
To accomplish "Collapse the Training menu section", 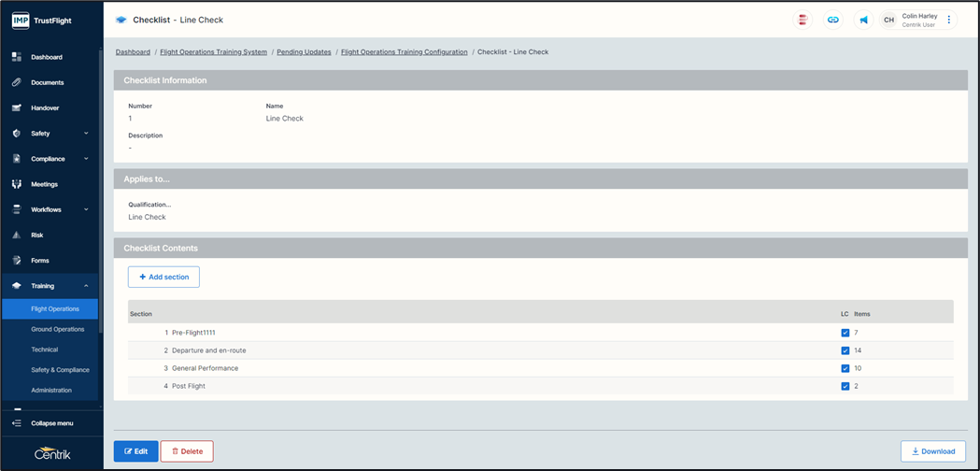I will (86, 286).
